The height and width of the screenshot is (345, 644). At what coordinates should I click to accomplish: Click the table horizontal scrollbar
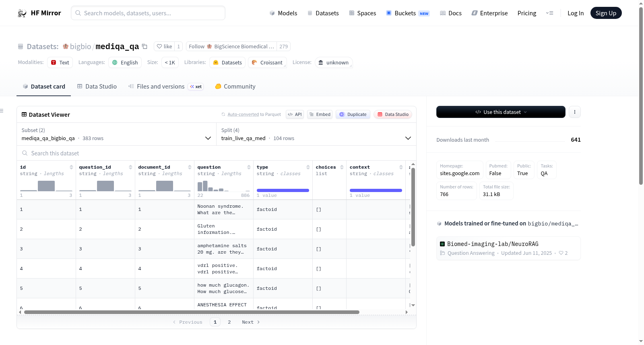(192, 312)
